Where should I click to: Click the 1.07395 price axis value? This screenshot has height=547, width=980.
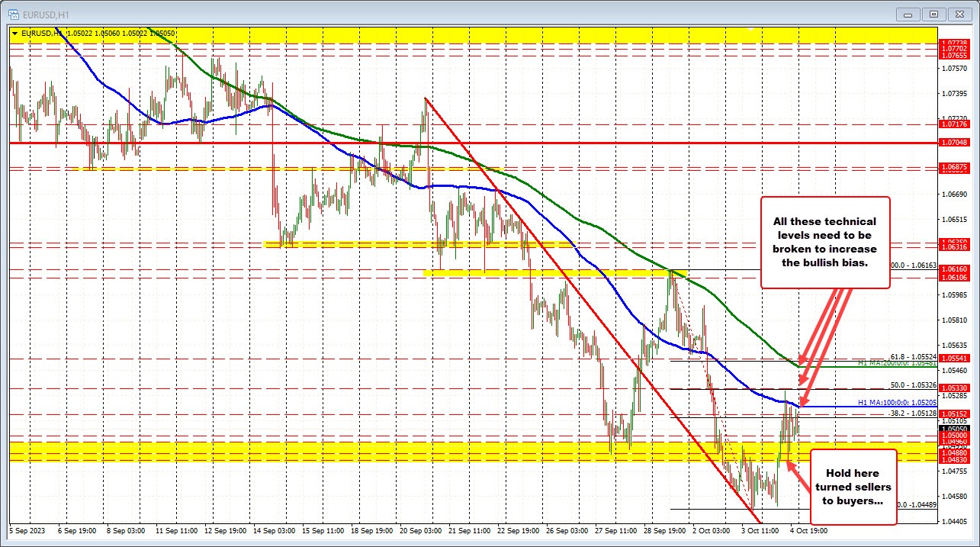(954, 94)
